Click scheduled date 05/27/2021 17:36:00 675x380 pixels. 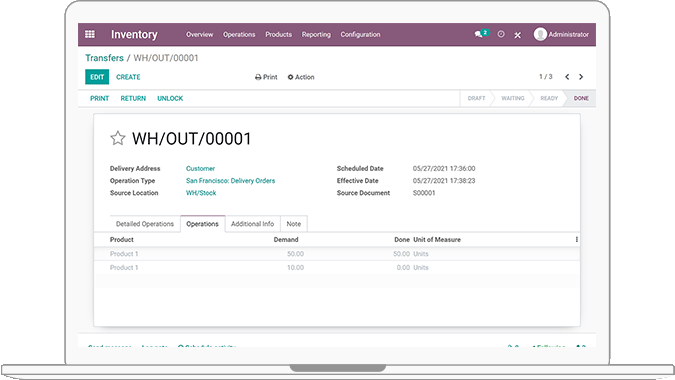click(x=444, y=169)
